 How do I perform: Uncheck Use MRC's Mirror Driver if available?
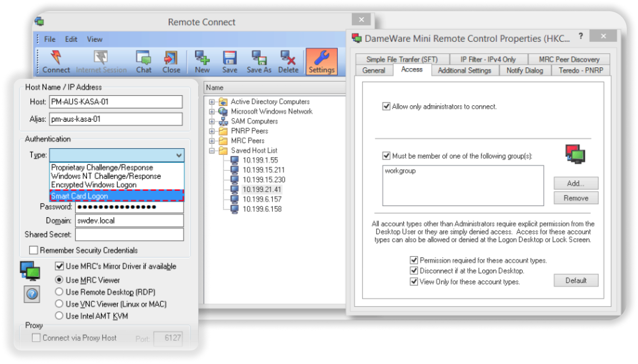[59, 266]
